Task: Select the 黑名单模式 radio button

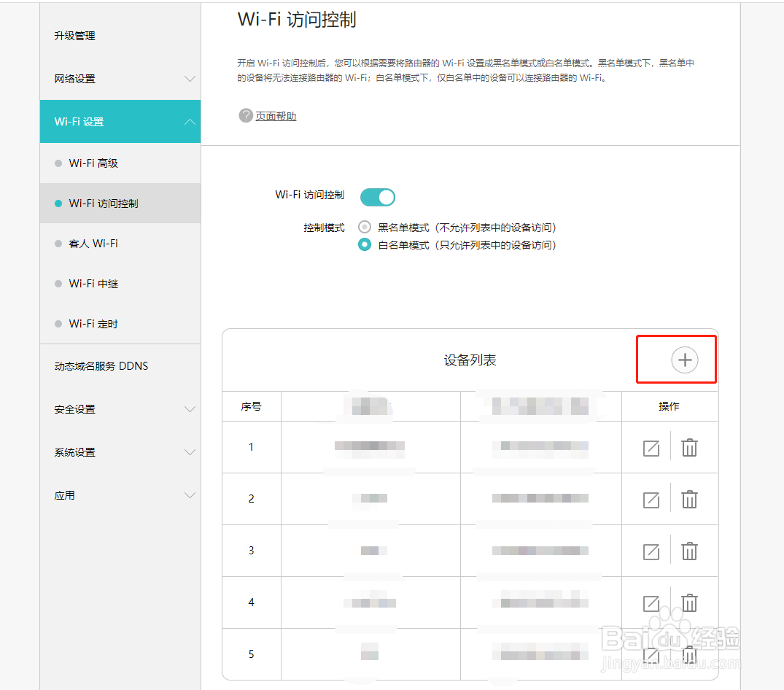Action: click(364, 227)
